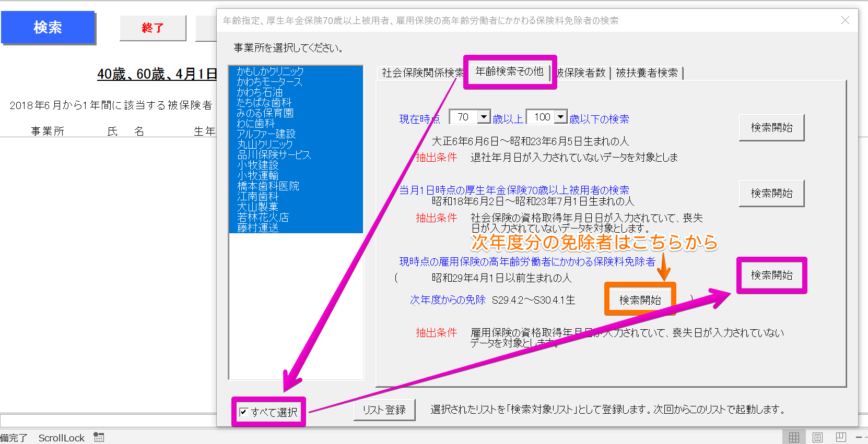Switch to the 年齢検索その他 tab
This screenshot has height=444, width=868.
510,71
